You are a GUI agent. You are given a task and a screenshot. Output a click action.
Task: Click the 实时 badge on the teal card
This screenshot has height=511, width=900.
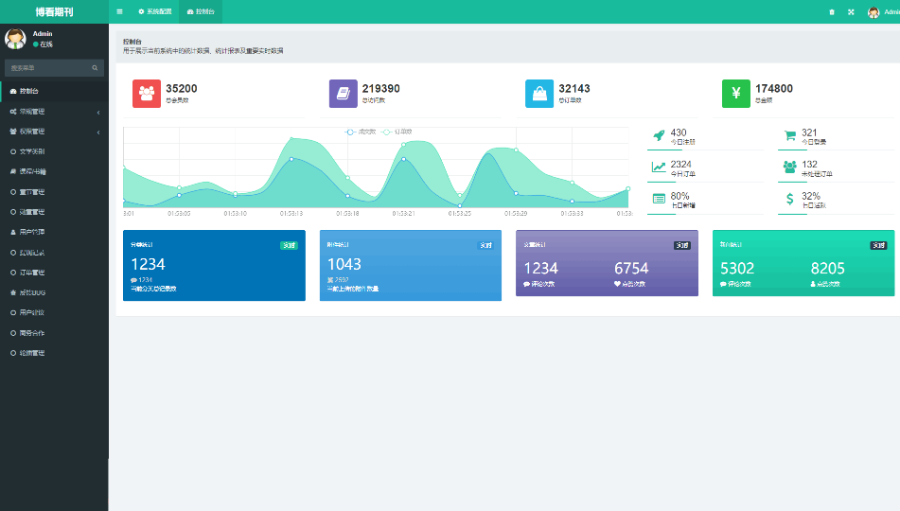click(879, 245)
